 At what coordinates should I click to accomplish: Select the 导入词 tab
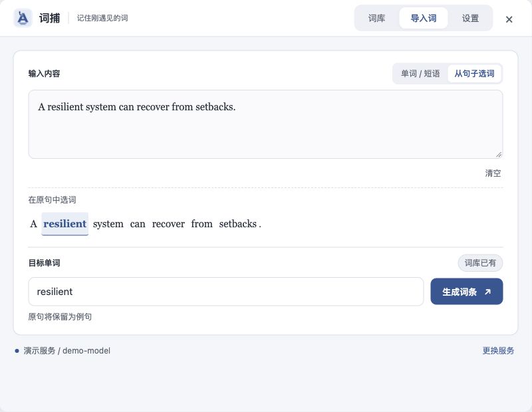pyautogui.click(x=424, y=19)
